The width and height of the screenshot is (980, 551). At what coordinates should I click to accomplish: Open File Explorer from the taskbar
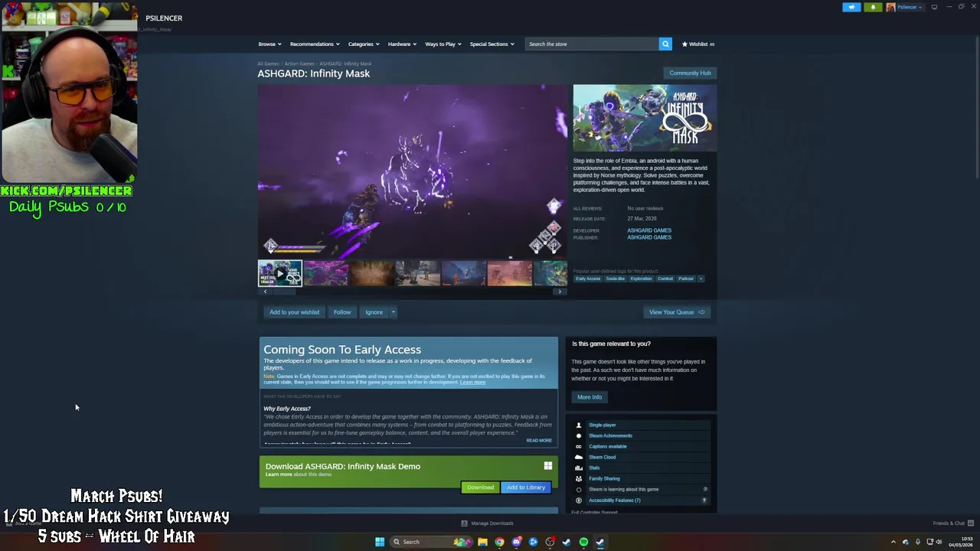click(482, 542)
